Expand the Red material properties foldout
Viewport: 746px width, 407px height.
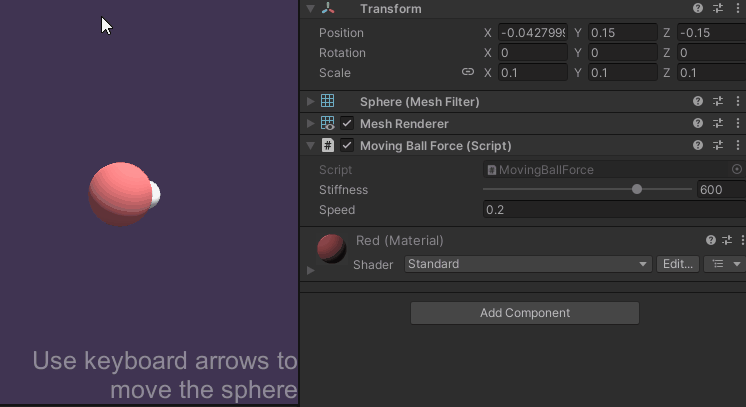(x=311, y=270)
